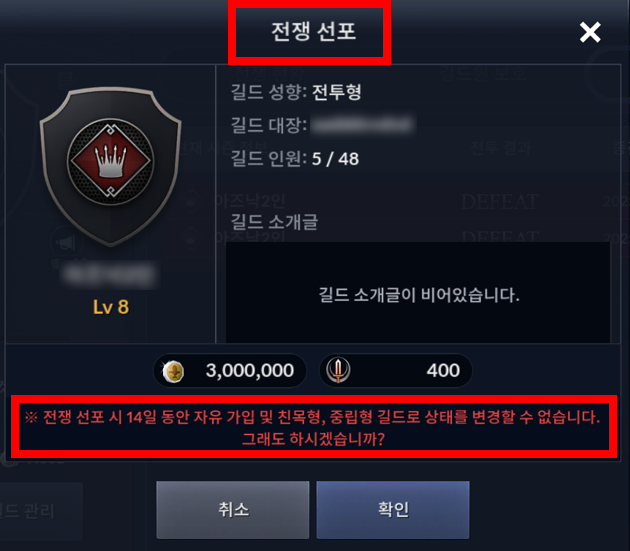
Task: Click the red 14일 warning message
Action: [x=313, y=428]
